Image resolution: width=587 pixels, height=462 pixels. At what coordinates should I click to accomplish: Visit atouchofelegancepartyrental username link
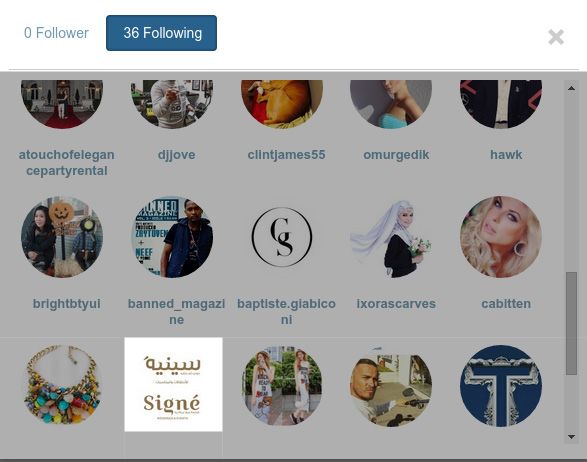click(x=67, y=163)
